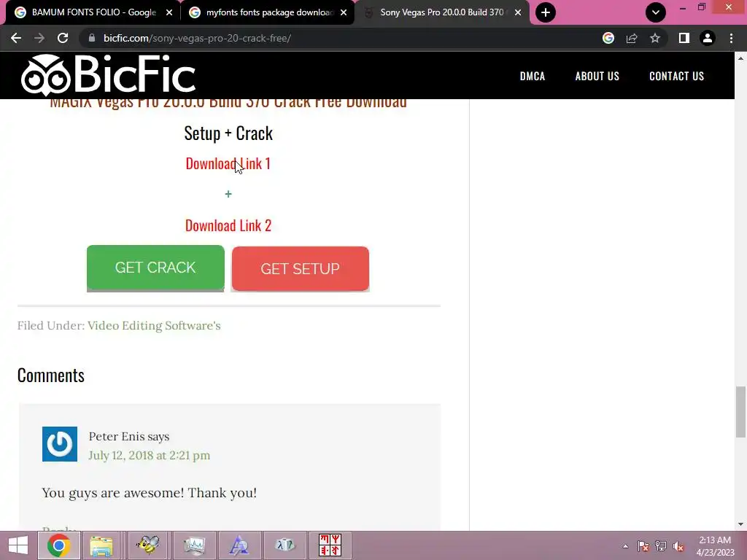Open the taskbar clock and date
The height and width of the screenshot is (560, 747).
pyautogui.click(x=715, y=546)
